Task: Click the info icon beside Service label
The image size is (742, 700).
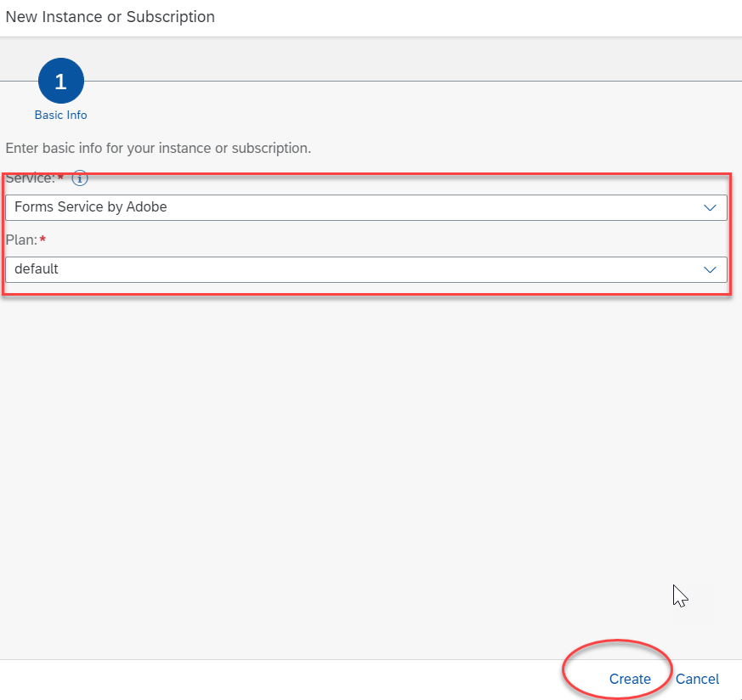Action: click(80, 178)
